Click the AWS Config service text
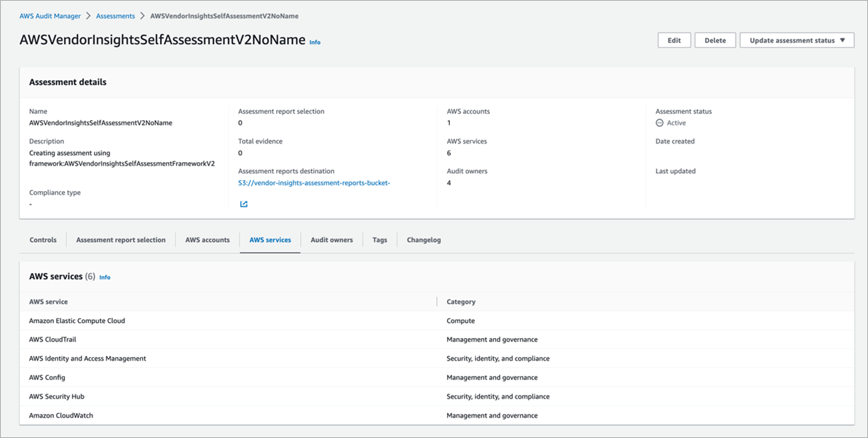Viewport: 868px width, 438px height. click(x=47, y=377)
